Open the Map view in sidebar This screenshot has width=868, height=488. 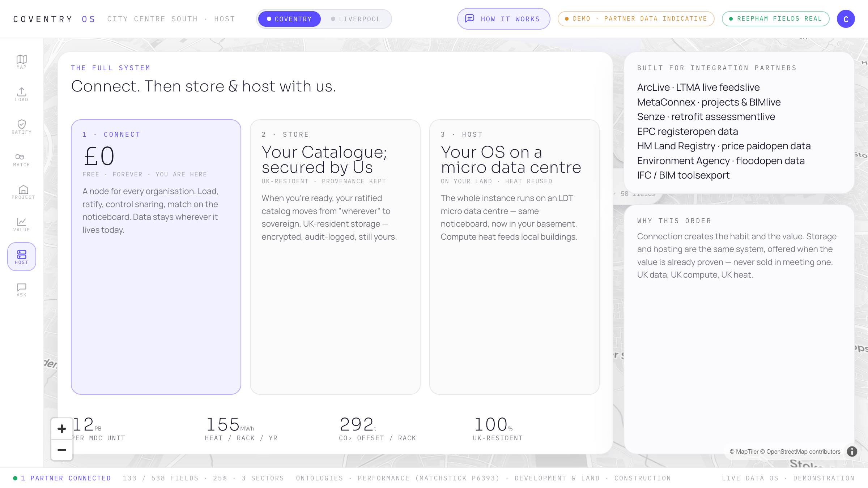pyautogui.click(x=21, y=61)
